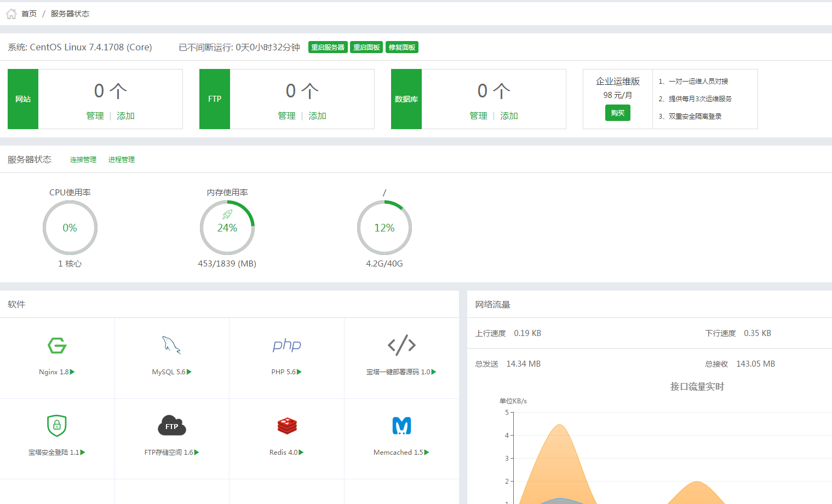Switch to the 进程管理 tab
This screenshot has width=832, height=504.
tap(122, 160)
